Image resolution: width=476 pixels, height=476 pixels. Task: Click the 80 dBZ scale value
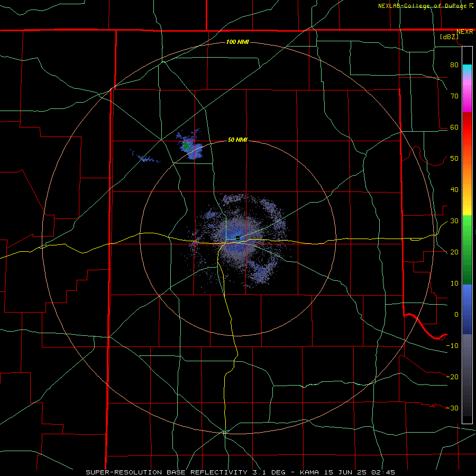454,65
